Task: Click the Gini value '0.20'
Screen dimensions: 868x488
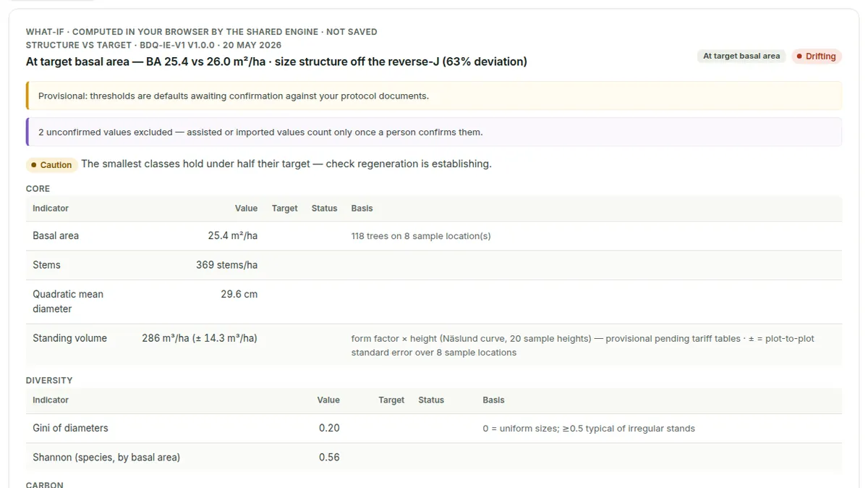Action: coord(329,428)
